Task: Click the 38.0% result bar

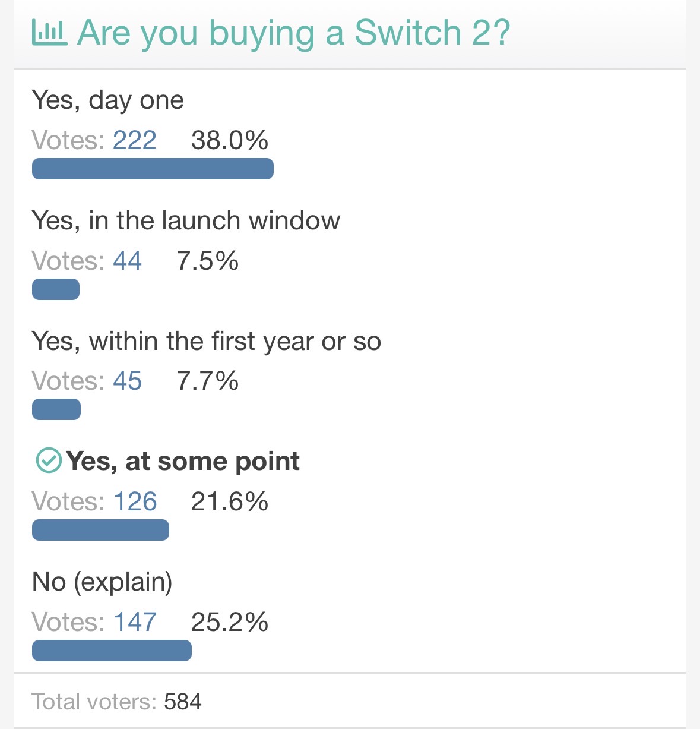Action: (x=153, y=169)
